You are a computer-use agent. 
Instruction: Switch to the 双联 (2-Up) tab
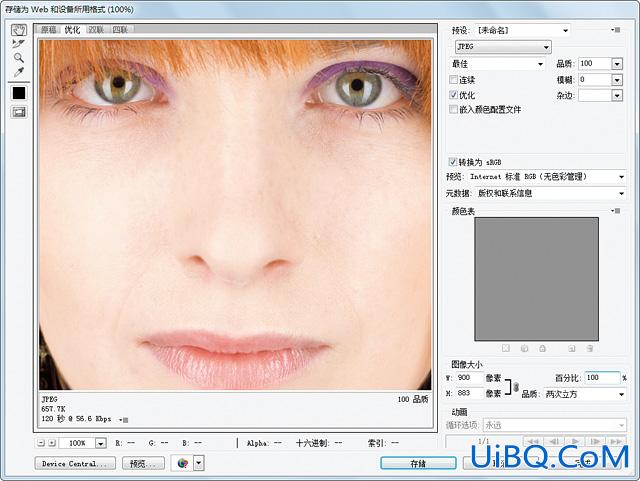point(96,29)
